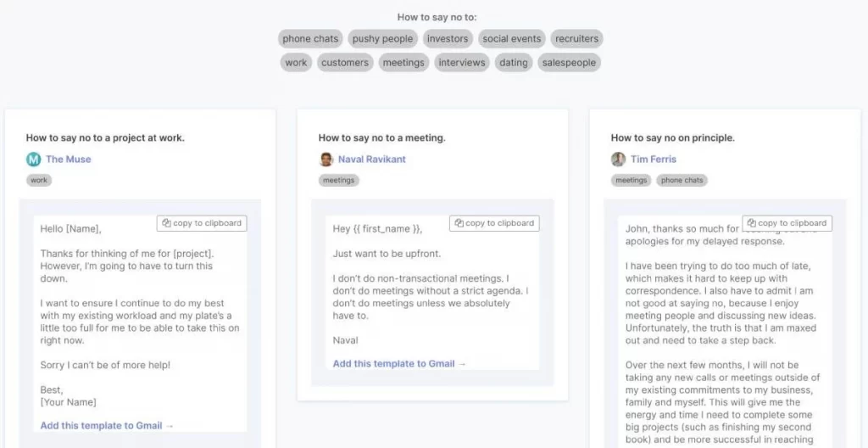
Task: Filter templates by salespeople
Action: [569, 63]
